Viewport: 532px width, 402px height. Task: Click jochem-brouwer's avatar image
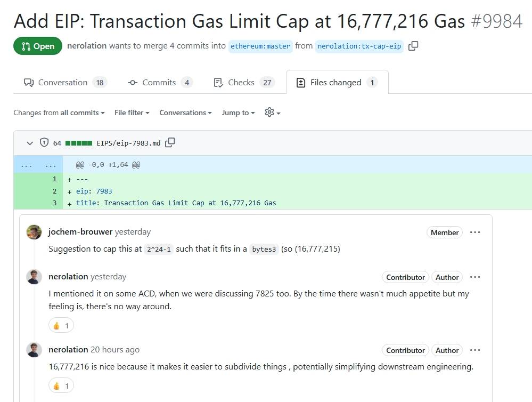[x=34, y=232]
